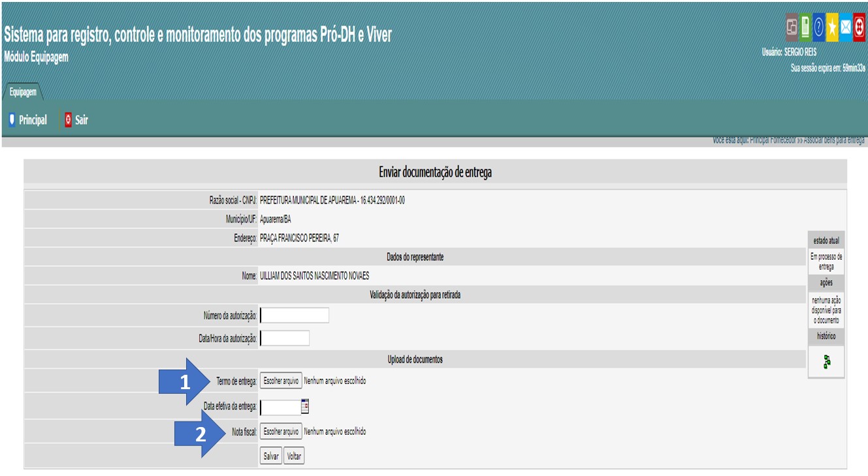Click the Voltar button
Screen dimensions: 868x476
[294, 456]
